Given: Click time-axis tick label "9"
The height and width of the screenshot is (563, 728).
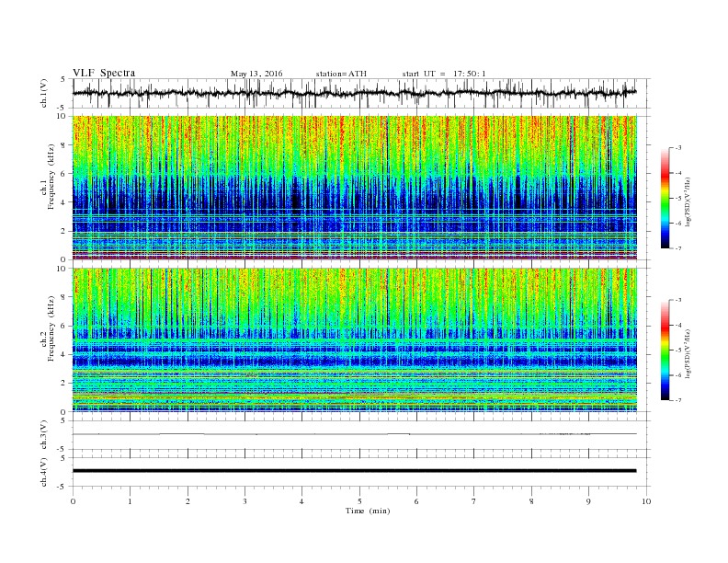Looking at the screenshot, I should coord(588,501).
